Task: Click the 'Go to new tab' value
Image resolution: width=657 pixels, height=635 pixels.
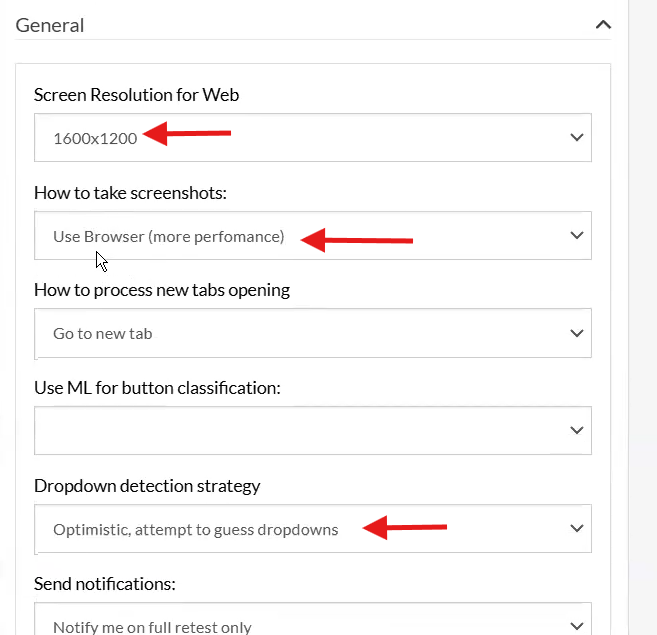Action: coord(103,334)
